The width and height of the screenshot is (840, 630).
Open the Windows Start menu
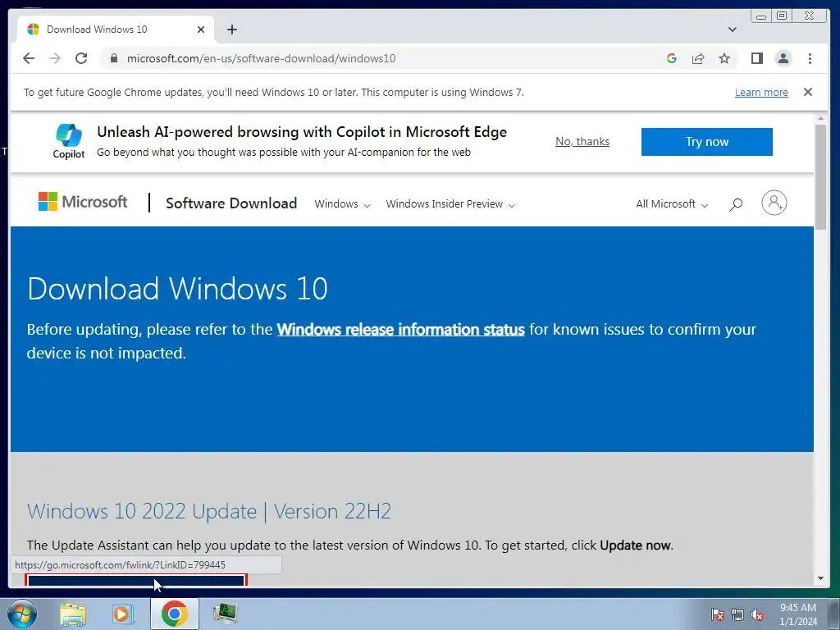21,614
